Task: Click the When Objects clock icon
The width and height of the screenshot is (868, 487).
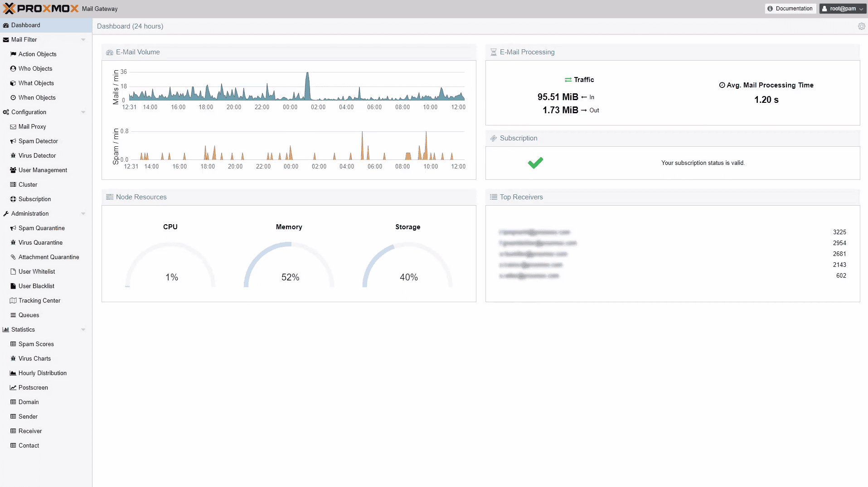Action: pyautogui.click(x=13, y=97)
